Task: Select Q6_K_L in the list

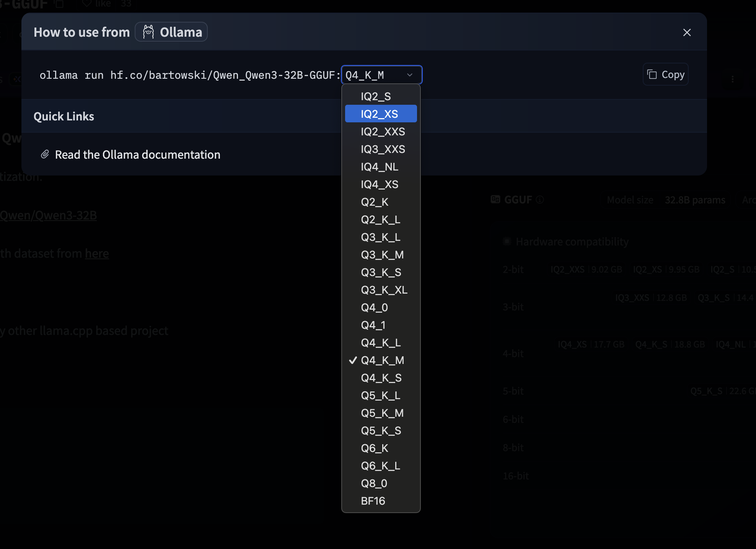Action: pyautogui.click(x=381, y=466)
